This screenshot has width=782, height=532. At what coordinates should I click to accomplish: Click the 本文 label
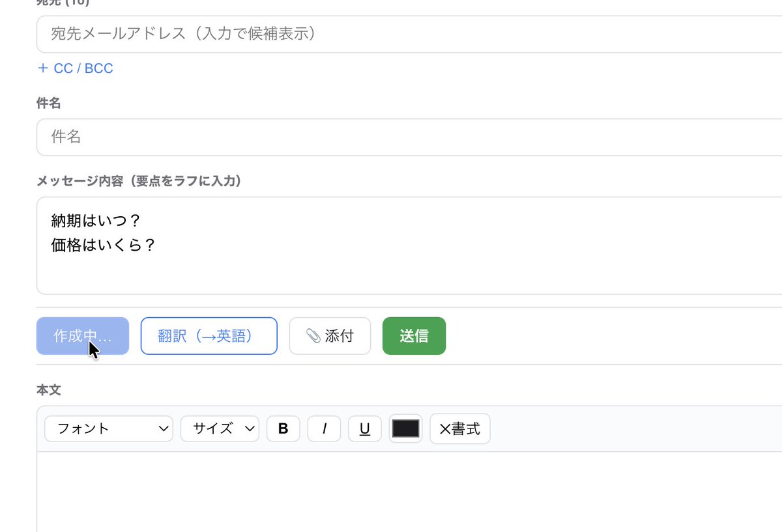pos(49,390)
